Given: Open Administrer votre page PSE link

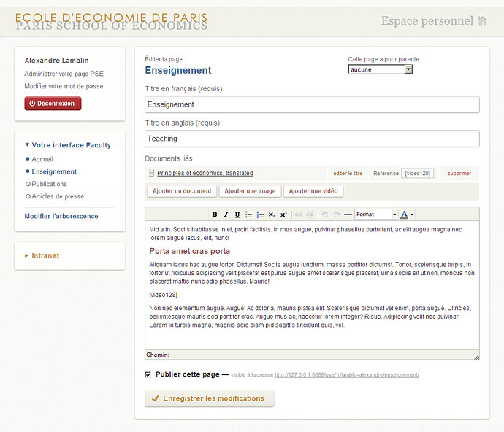Looking at the screenshot, I should point(64,74).
